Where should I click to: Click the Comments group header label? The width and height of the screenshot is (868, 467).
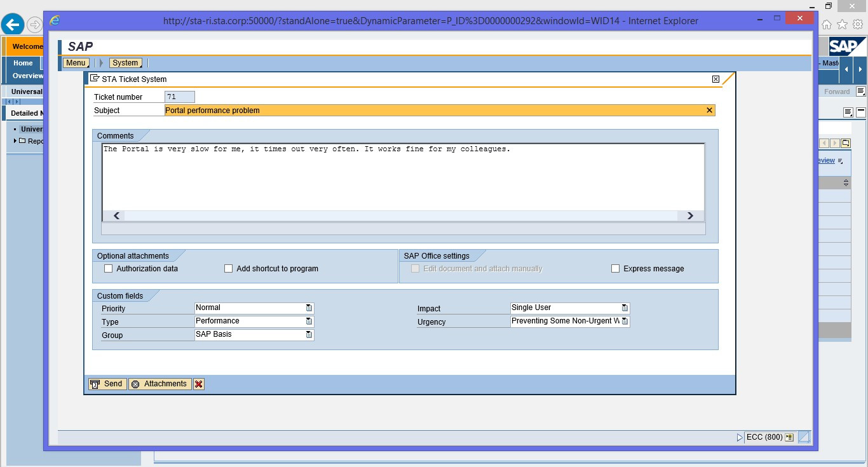pos(116,136)
